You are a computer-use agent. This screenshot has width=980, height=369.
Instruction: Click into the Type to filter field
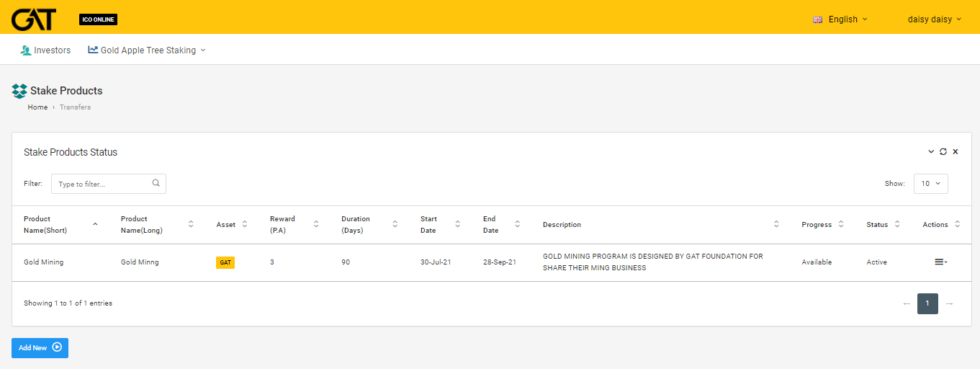coord(102,184)
